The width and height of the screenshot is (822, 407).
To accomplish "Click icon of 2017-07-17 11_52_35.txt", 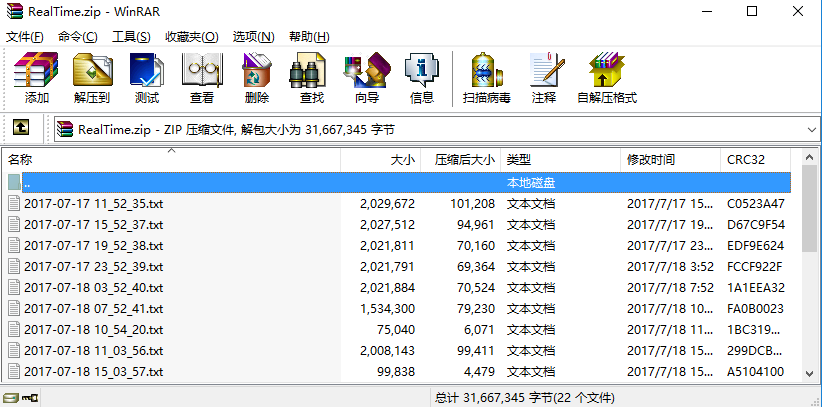I will point(14,204).
